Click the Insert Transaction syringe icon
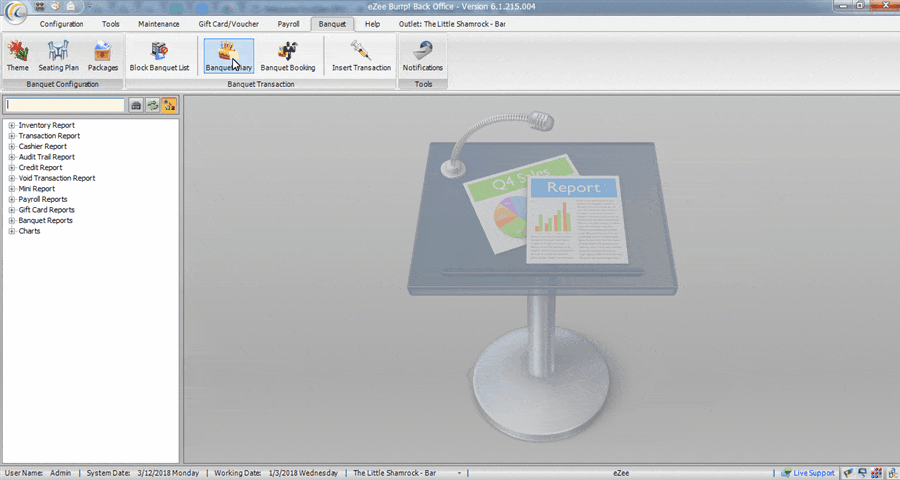This screenshot has height=480, width=900. tap(361, 56)
